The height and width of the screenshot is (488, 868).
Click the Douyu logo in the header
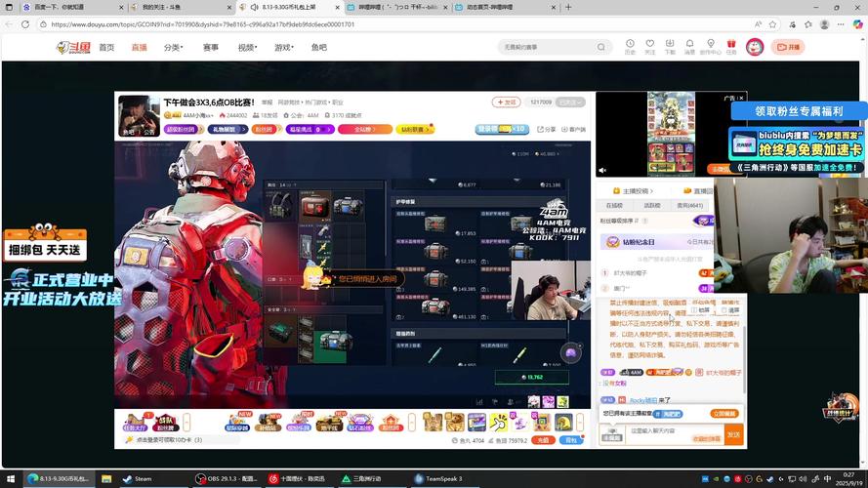73,47
